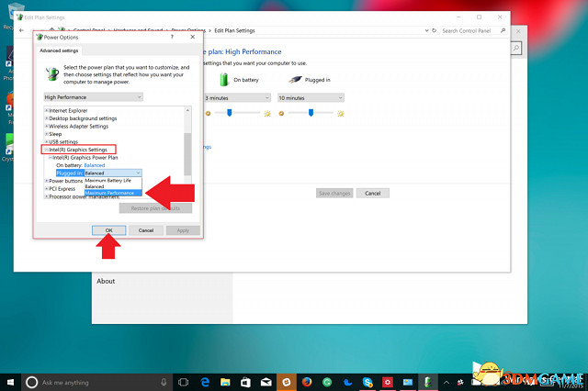Click the Power Options help question mark
The width and height of the screenshot is (588, 391).
coord(172,37)
